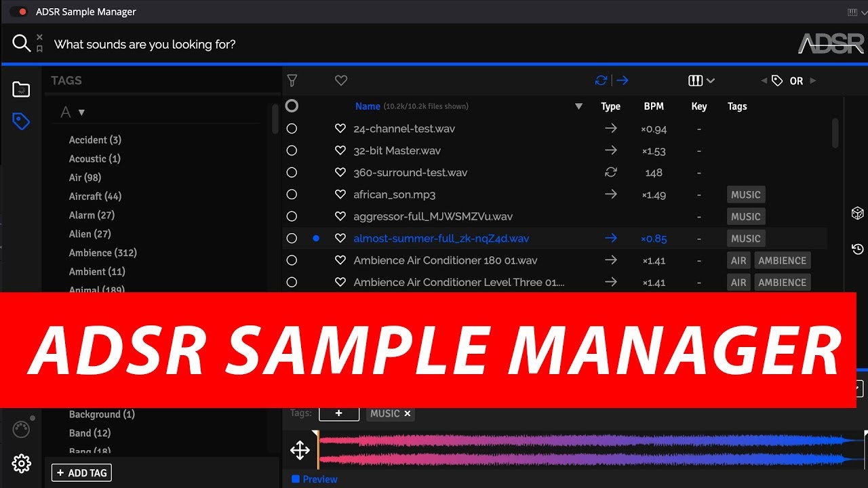Select circle for aggressor-full_MJWSMZVu.wav
Viewport: 868px width, 488px height.
(x=292, y=217)
